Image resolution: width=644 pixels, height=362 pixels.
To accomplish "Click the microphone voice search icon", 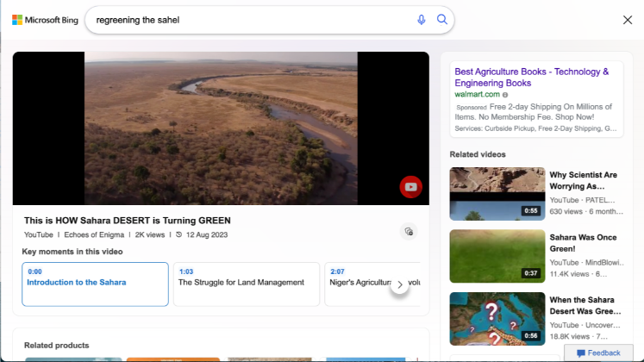I will (422, 20).
